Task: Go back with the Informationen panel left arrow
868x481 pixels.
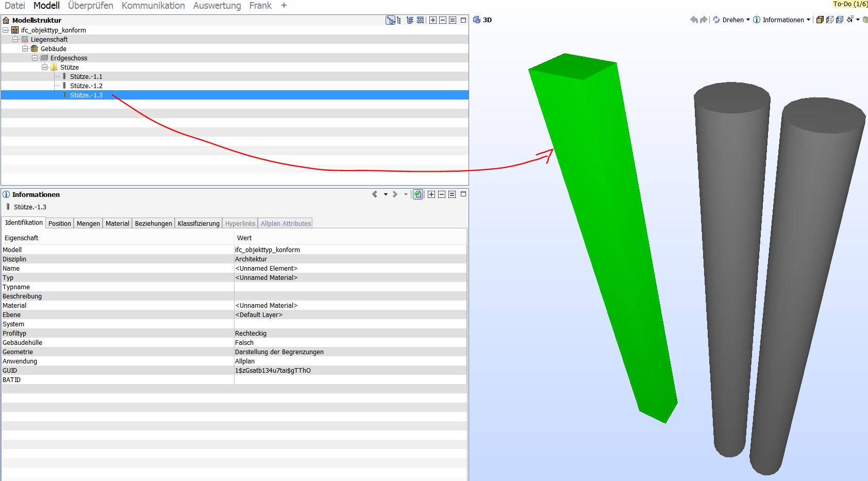Action: [x=375, y=194]
